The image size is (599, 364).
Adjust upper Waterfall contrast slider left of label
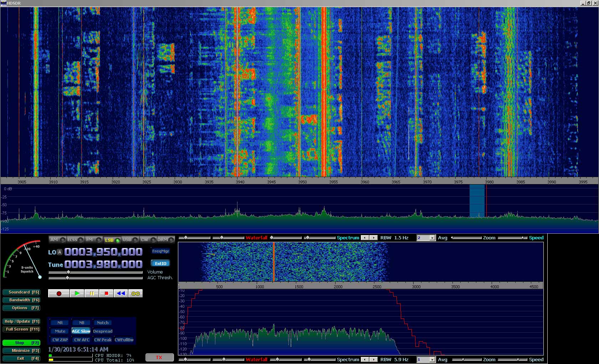point(228,238)
